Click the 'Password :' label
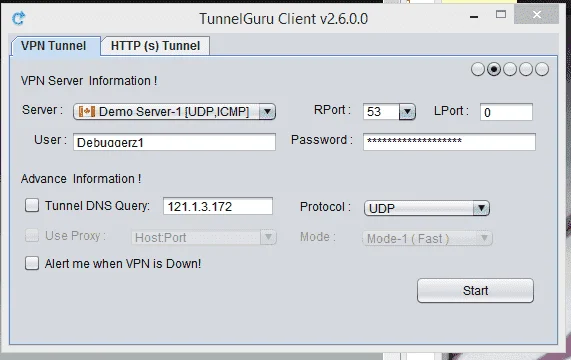 coord(322,140)
